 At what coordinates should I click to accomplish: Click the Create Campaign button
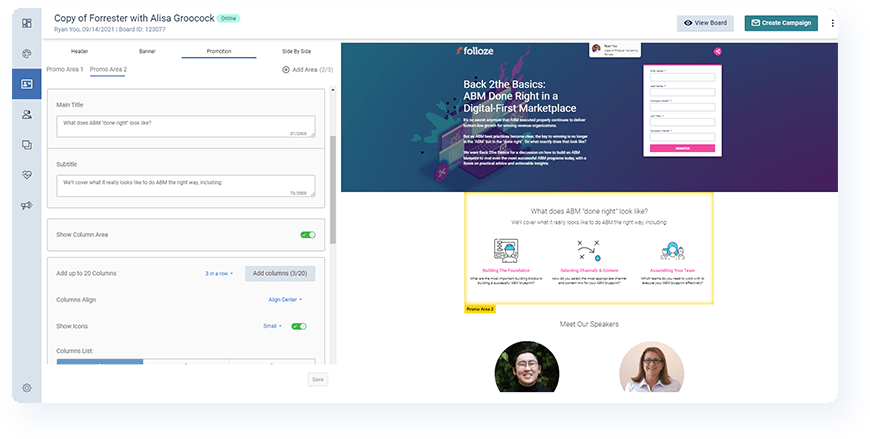point(781,23)
